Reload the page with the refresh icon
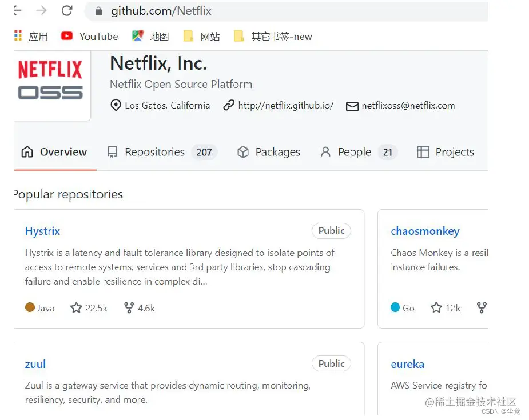 coord(67,11)
